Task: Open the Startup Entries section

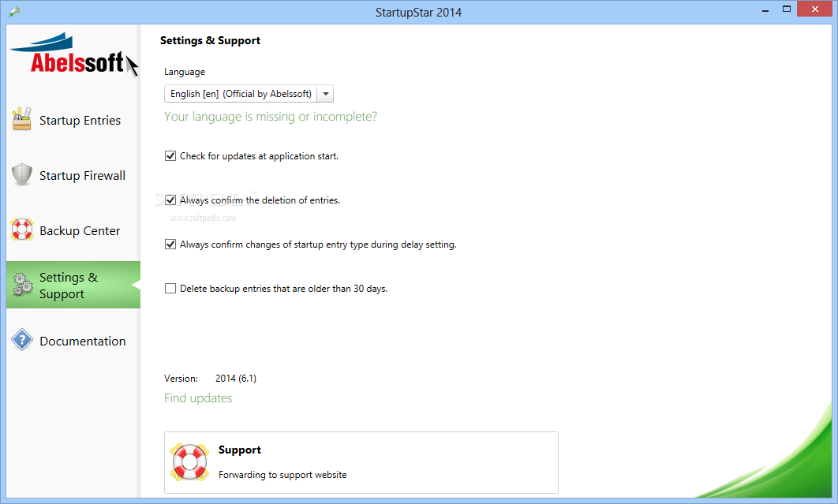Action: 73,120
